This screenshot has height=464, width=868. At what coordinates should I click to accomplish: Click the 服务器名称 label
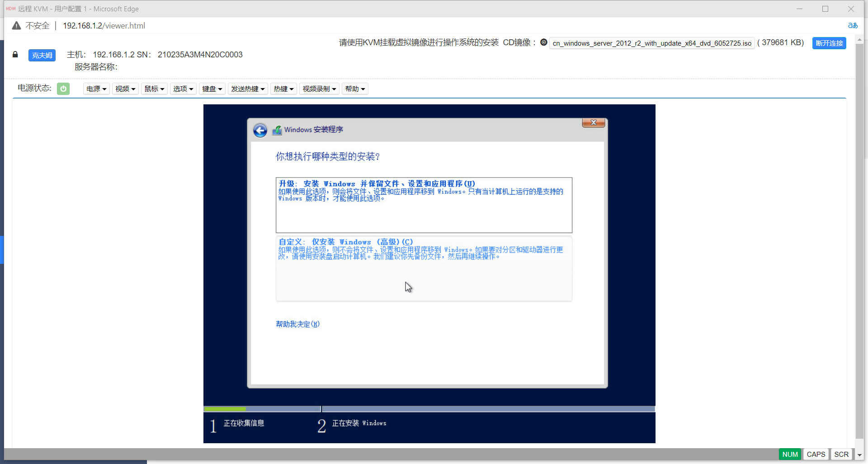click(96, 67)
